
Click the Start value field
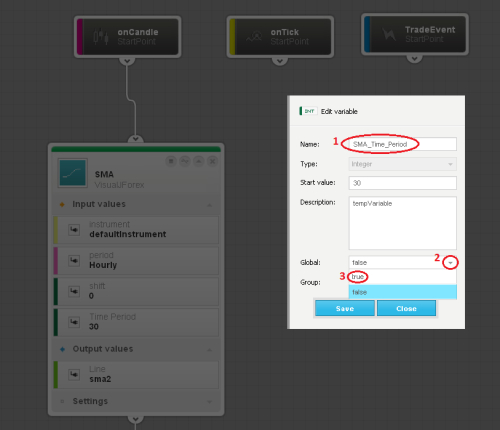(x=403, y=183)
